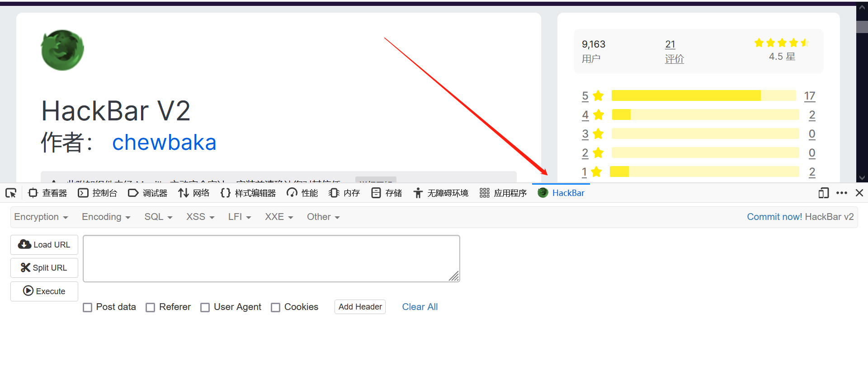Screen dimensions: 868x391
Task: Close the developer tools panel
Action: tap(859, 193)
